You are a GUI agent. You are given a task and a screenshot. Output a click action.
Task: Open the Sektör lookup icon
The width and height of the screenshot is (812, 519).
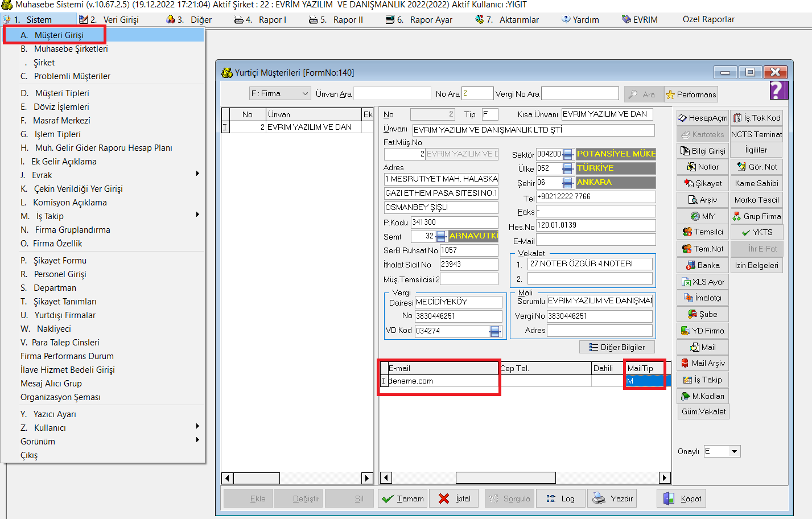pos(568,154)
